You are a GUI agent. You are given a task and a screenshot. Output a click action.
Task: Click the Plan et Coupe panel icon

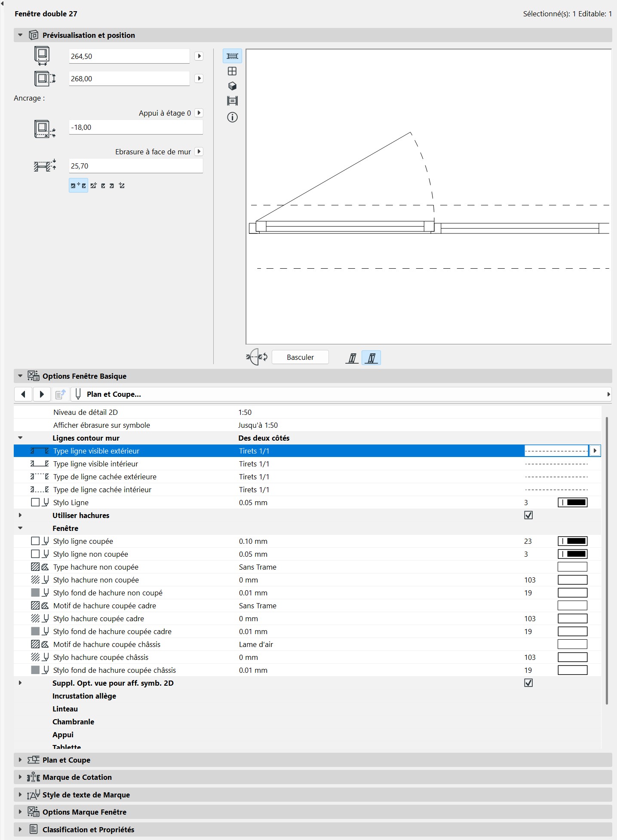pyautogui.click(x=34, y=760)
